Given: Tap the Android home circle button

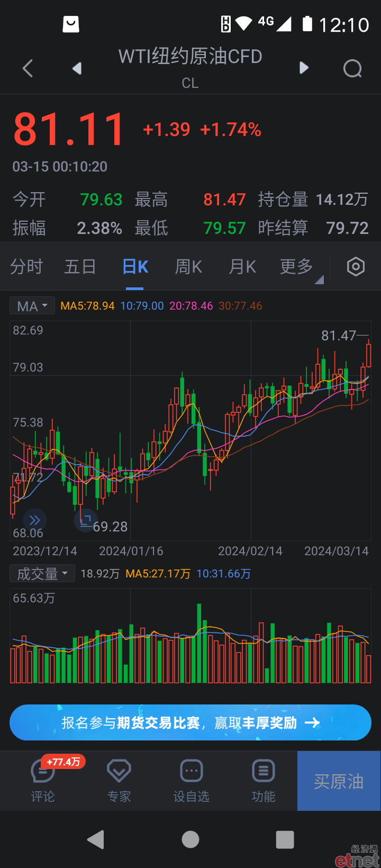Looking at the screenshot, I should click(190, 839).
